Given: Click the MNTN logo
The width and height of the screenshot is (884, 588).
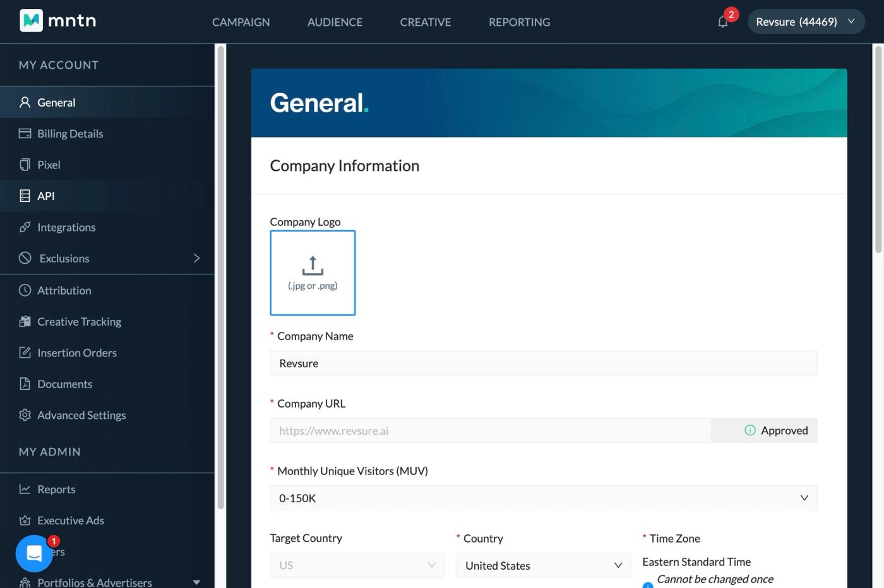Looking at the screenshot, I should [58, 21].
